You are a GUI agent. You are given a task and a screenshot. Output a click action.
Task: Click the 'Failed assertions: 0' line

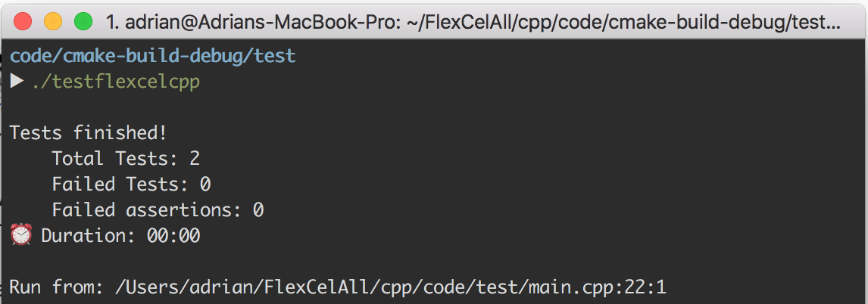tap(158, 210)
